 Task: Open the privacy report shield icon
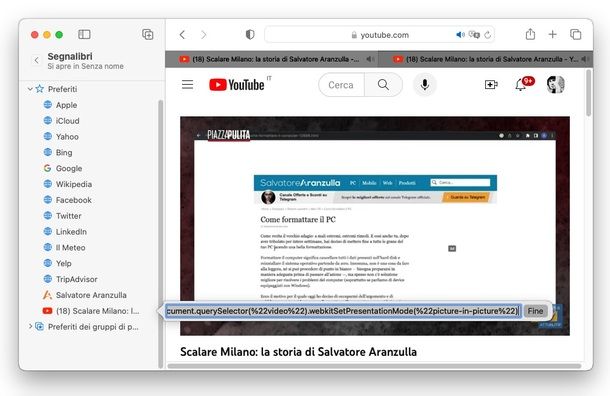(x=250, y=35)
